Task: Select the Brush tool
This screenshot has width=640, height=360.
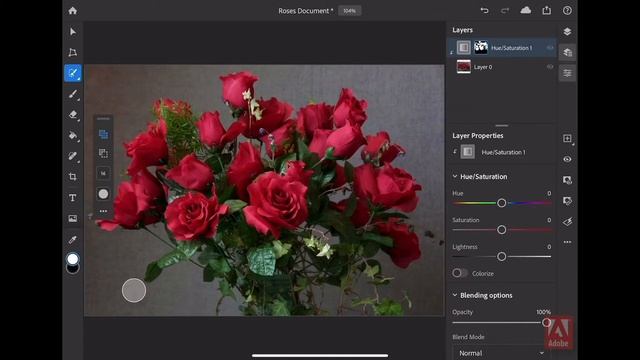Action: point(73,94)
